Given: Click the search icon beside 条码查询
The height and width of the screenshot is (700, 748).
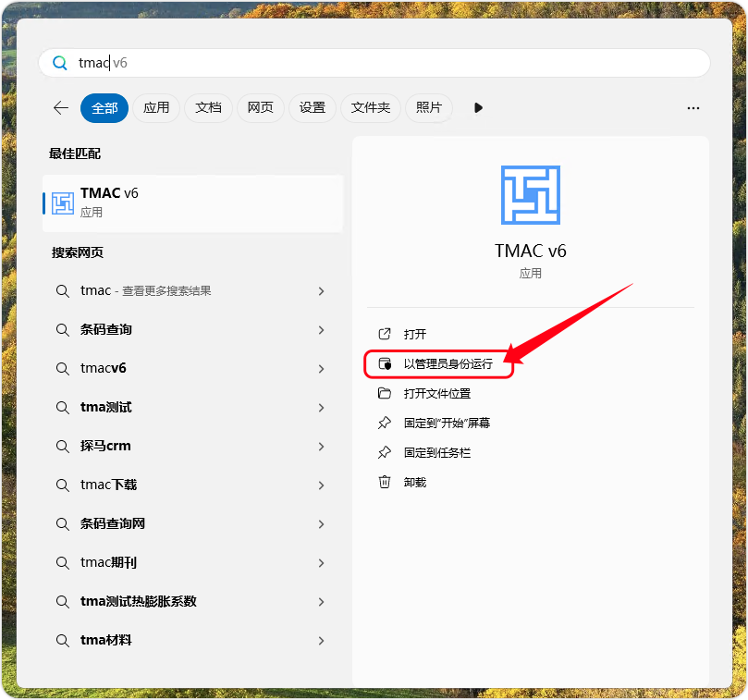Looking at the screenshot, I should pyautogui.click(x=63, y=330).
